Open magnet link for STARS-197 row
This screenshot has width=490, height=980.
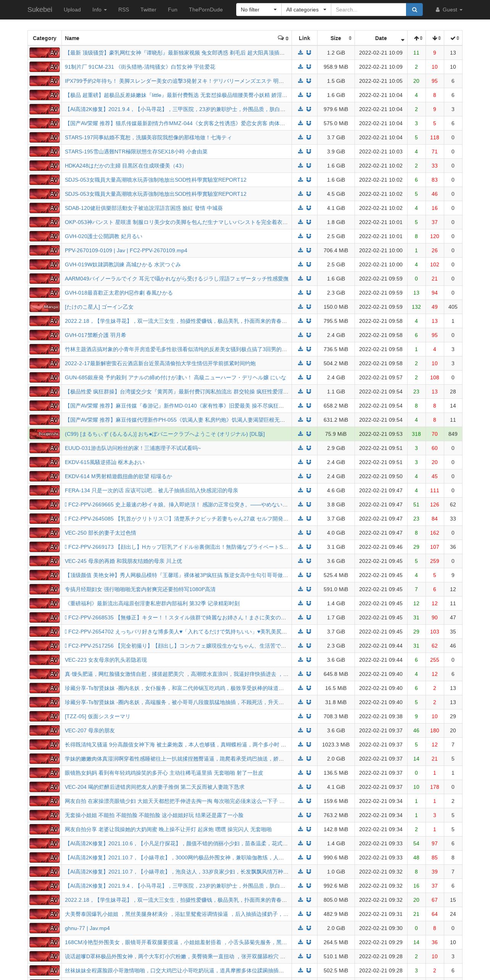(309, 137)
